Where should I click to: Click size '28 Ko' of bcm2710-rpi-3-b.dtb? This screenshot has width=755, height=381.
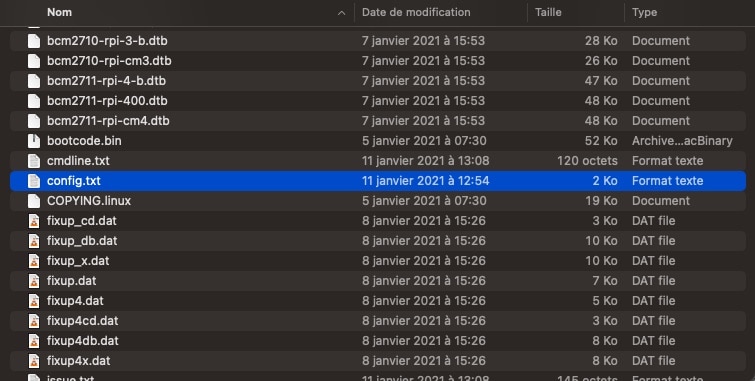point(601,41)
